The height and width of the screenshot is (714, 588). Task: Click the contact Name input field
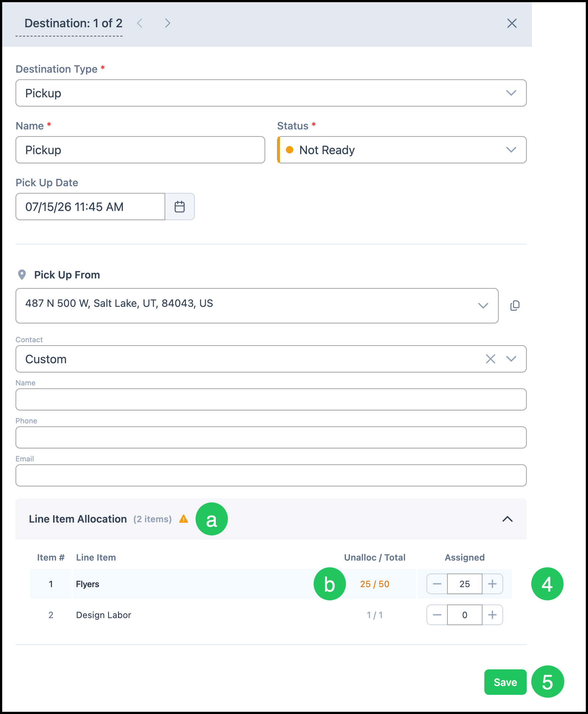[x=271, y=399]
